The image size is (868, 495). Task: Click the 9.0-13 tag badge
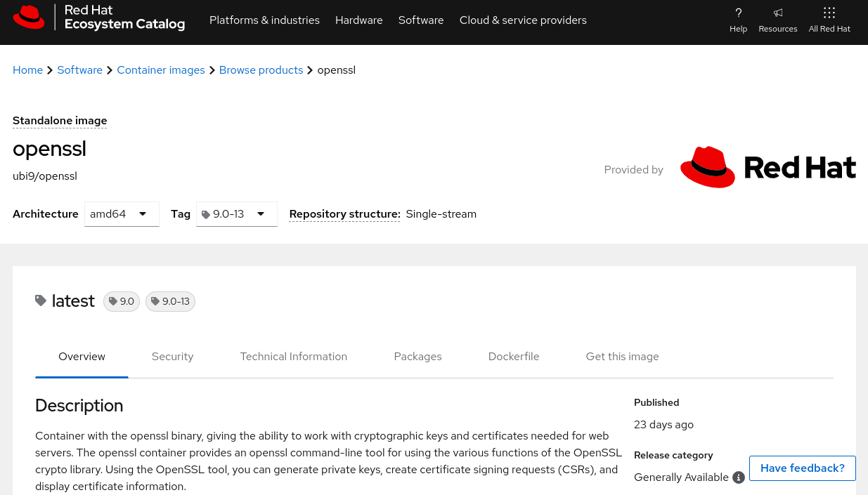tap(170, 301)
